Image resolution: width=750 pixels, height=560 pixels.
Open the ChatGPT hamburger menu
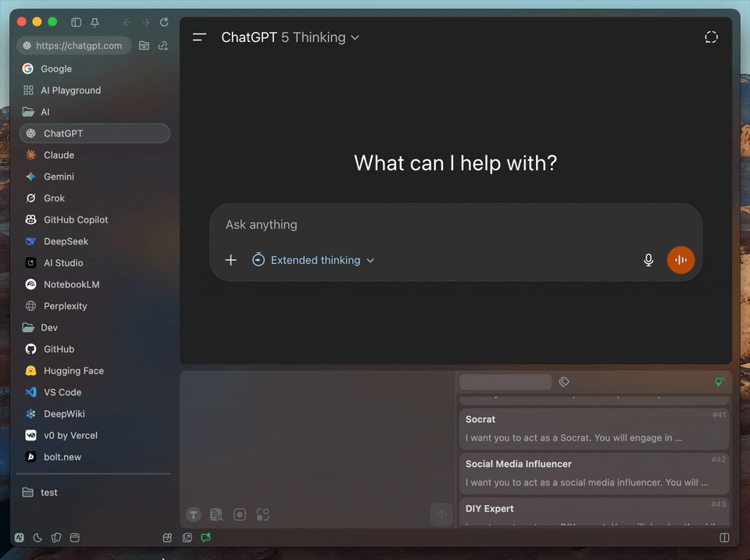199,37
